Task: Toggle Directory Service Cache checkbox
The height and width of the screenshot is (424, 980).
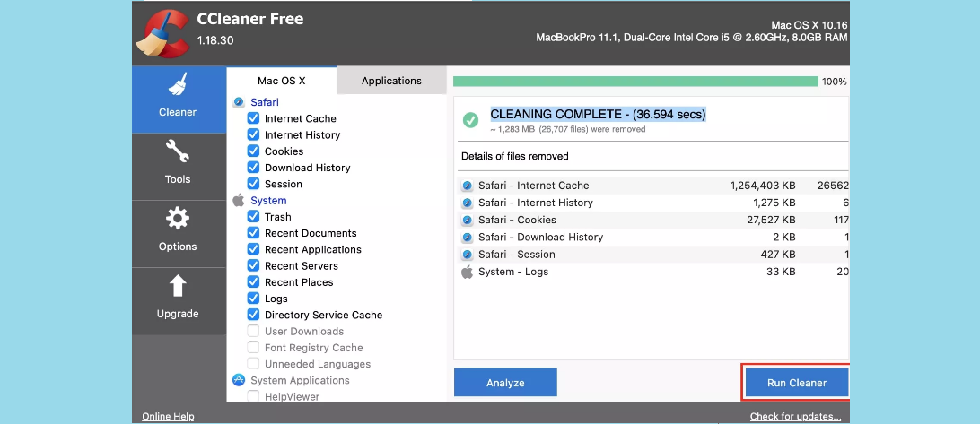Action: [x=253, y=314]
